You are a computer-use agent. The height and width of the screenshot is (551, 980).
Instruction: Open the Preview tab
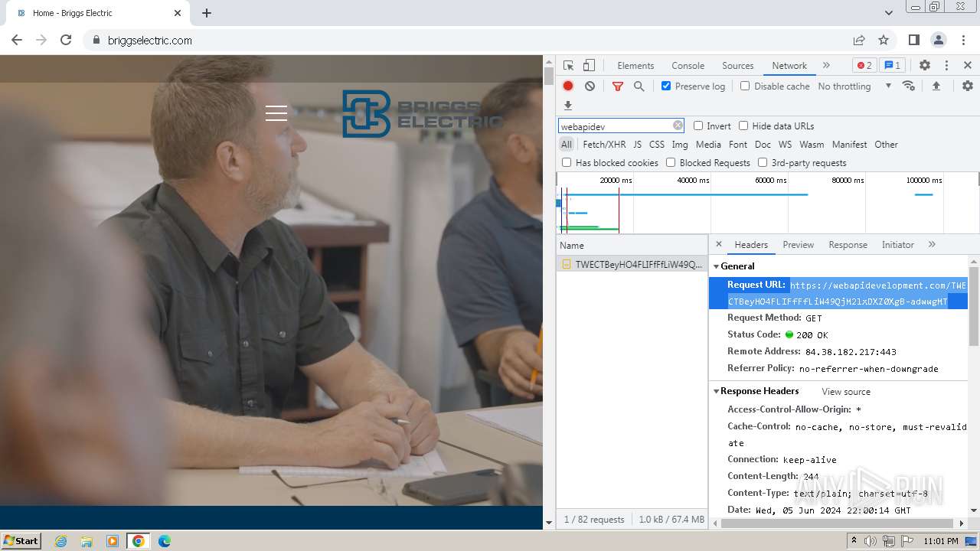click(x=798, y=245)
